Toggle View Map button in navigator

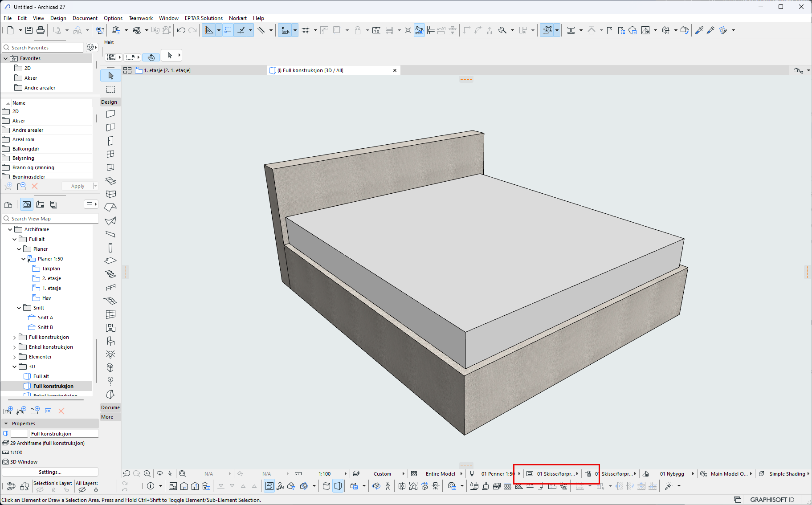tap(27, 204)
